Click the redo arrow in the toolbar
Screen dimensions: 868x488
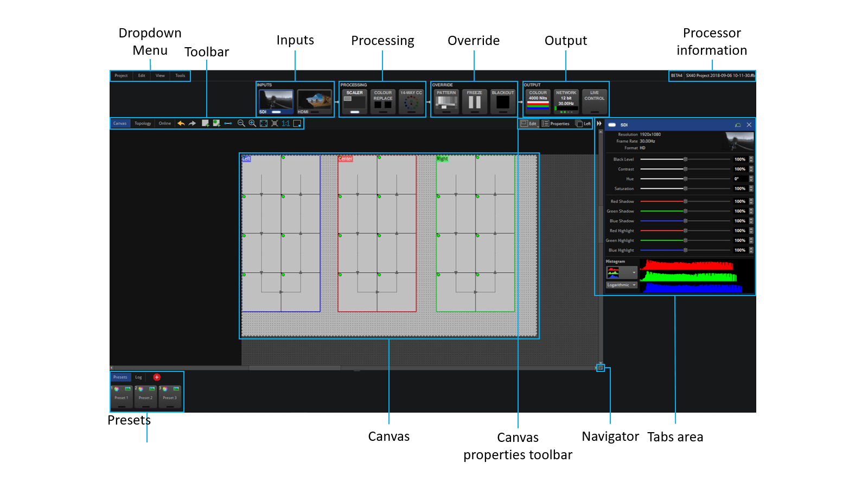point(192,124)
